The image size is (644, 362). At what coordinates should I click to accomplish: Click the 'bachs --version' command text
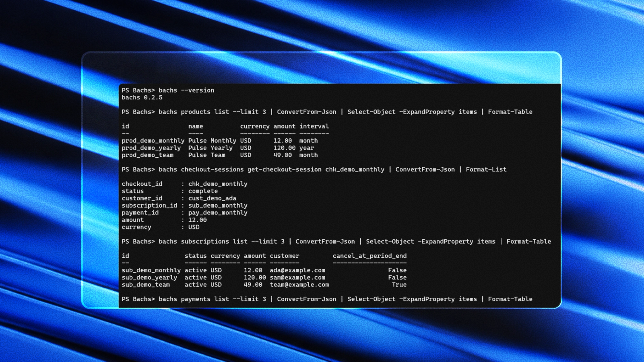(186, 90)
